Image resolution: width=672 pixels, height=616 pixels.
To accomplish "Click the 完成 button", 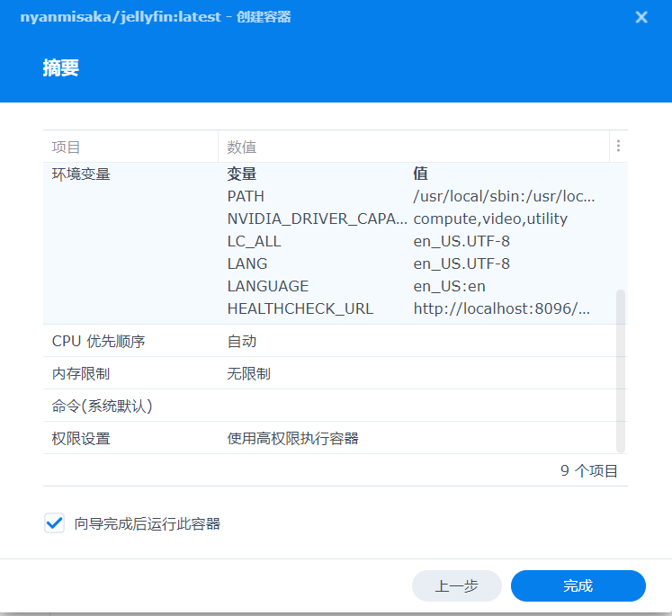I will coord(578,585).
